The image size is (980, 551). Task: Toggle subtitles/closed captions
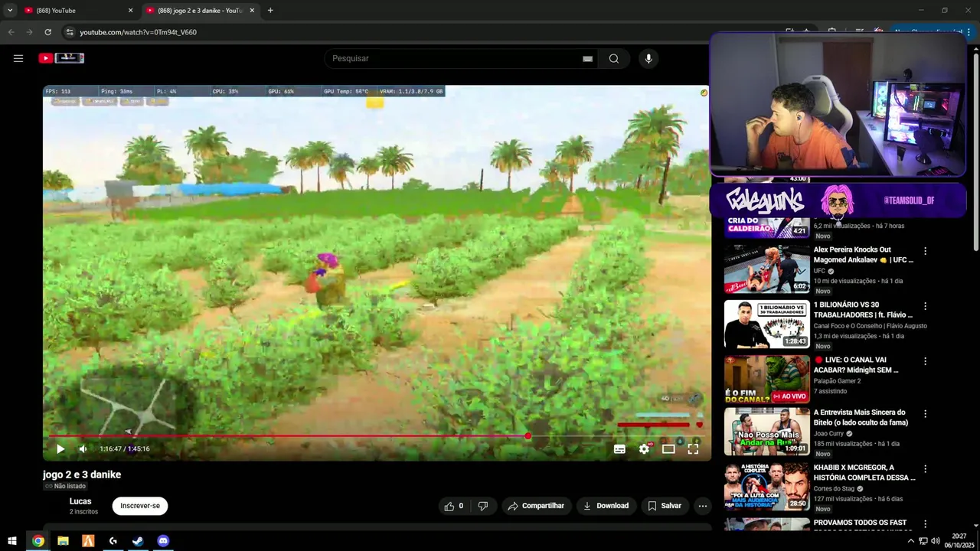[619, 449]
